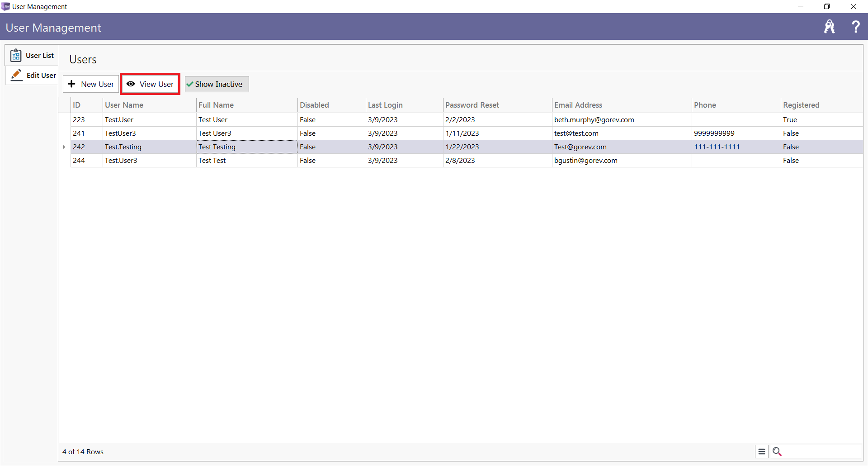Open the User List tab
The height and width of the screenshot is (466, 868).
32,55
